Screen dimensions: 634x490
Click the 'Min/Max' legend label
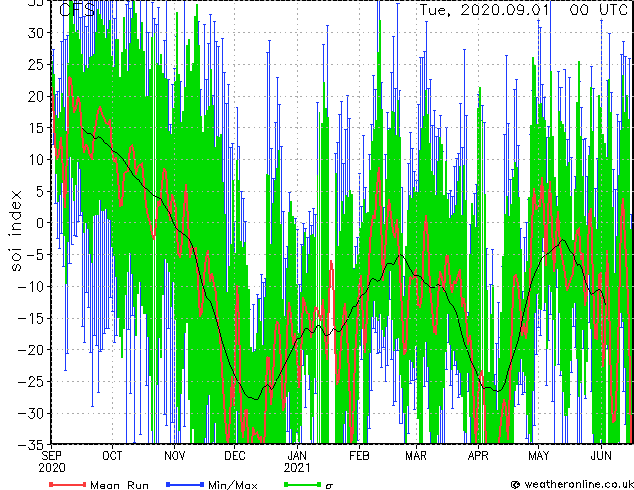233,485
